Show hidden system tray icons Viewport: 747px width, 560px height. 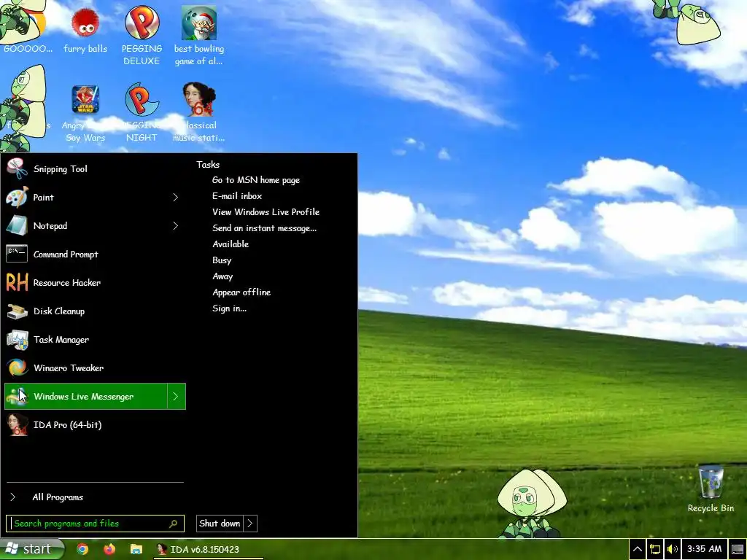638,549
